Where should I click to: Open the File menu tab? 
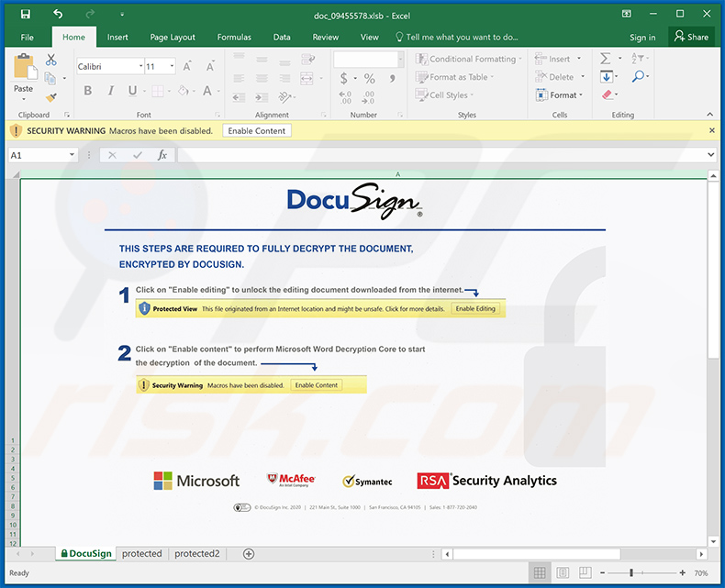tap(28, 37)
